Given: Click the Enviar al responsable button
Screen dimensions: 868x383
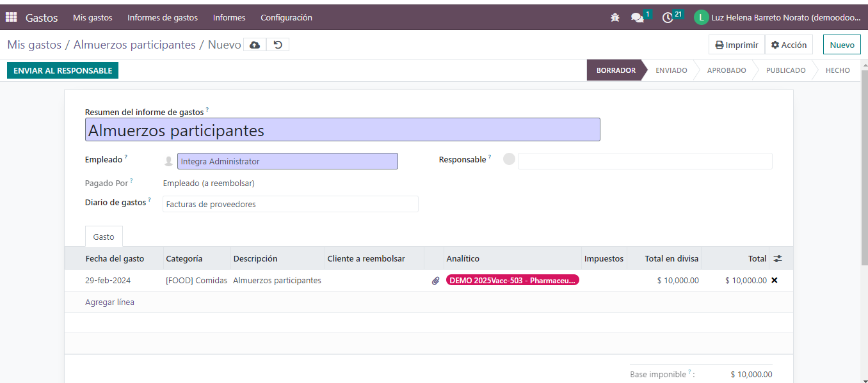Looking at the screenshot, I should tap(63, 71).
